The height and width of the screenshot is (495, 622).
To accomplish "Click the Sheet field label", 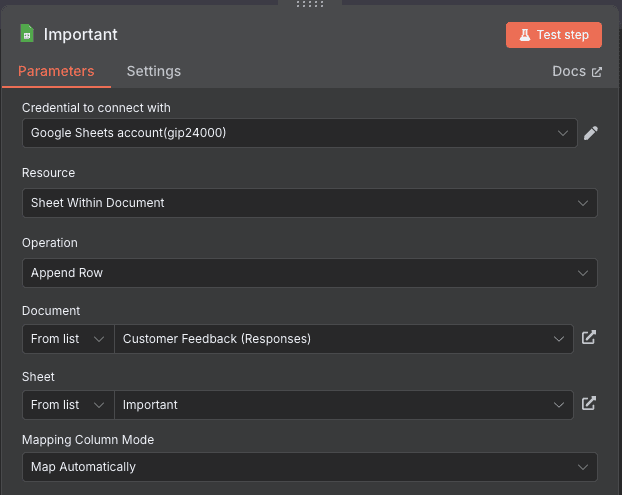I will pos(38,376).
